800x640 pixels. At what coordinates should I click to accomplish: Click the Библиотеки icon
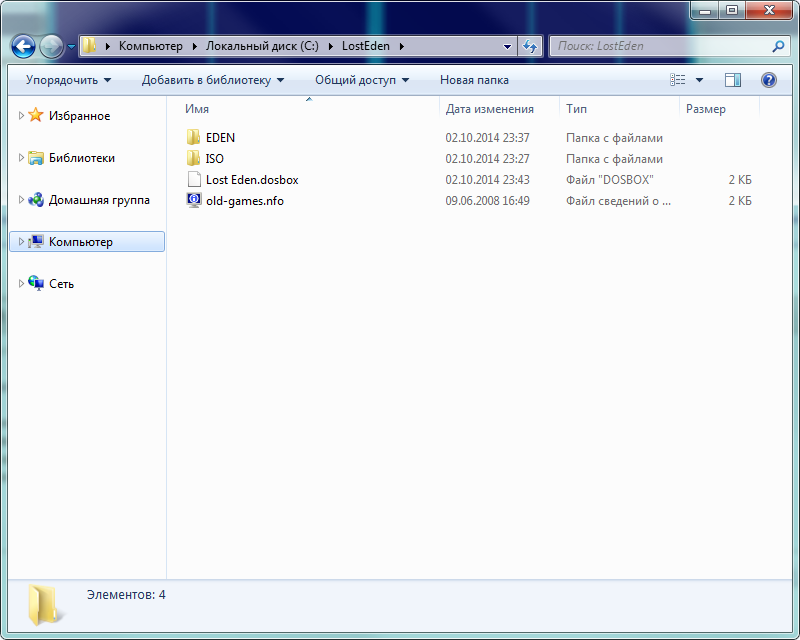[x=36, y=157]
